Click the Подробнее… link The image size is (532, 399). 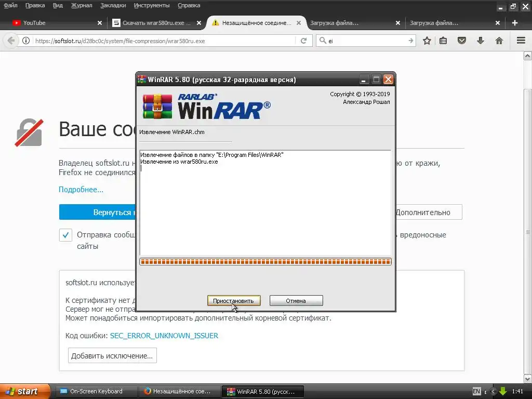click(81, 189)
